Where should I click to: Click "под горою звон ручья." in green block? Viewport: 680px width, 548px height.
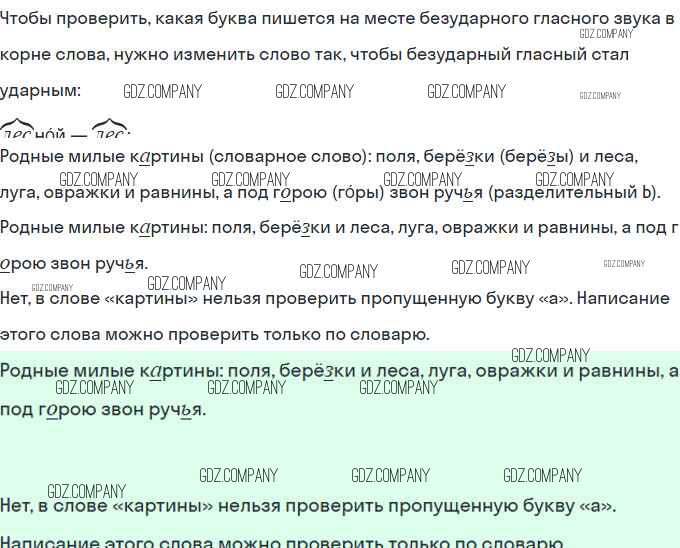click(103, 410)
